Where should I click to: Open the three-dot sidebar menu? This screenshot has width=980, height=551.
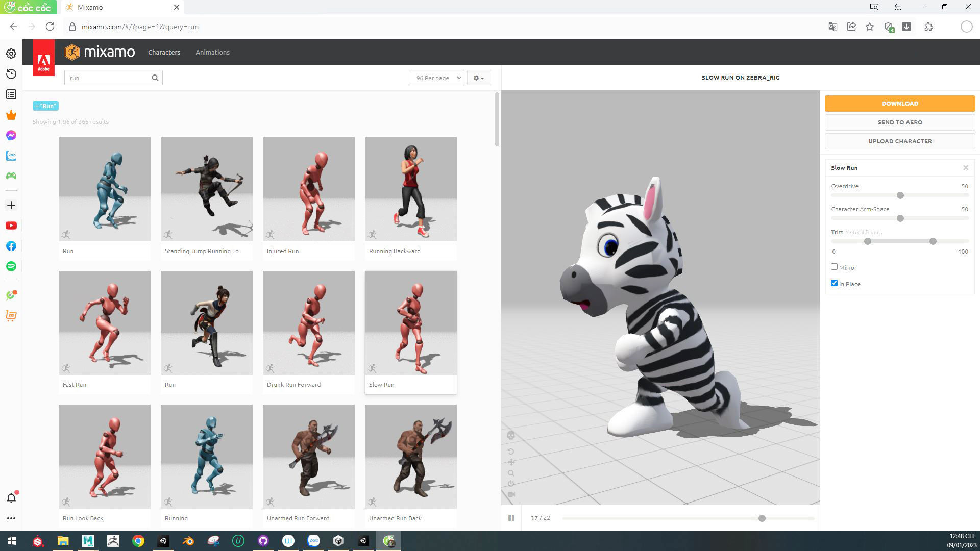tap(11, 518)
